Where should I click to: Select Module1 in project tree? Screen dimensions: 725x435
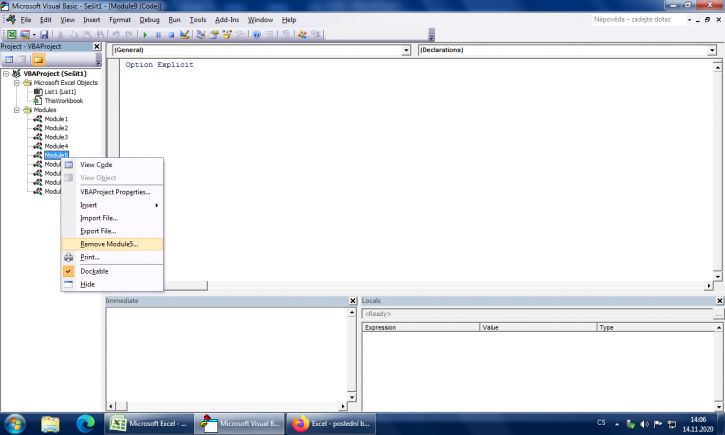(56, 119)
